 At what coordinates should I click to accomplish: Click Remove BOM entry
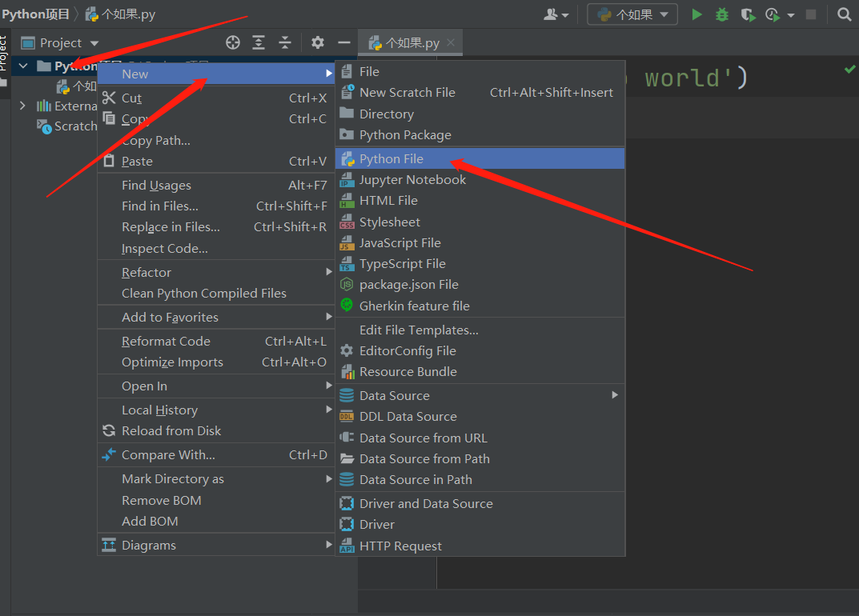(216, 501)
